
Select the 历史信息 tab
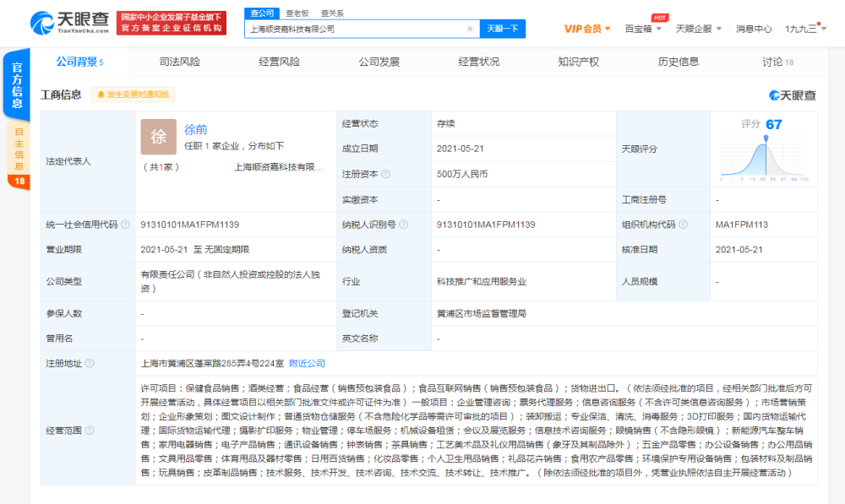[678, 62]
